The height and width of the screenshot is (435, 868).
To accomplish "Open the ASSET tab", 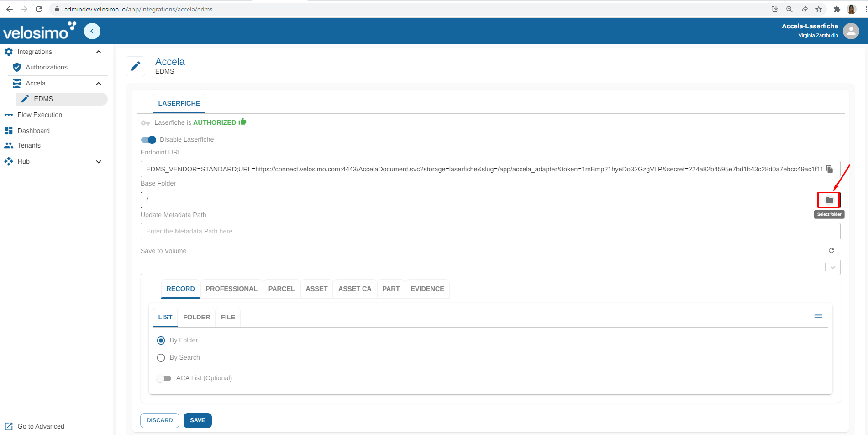I will pos(316,289).
